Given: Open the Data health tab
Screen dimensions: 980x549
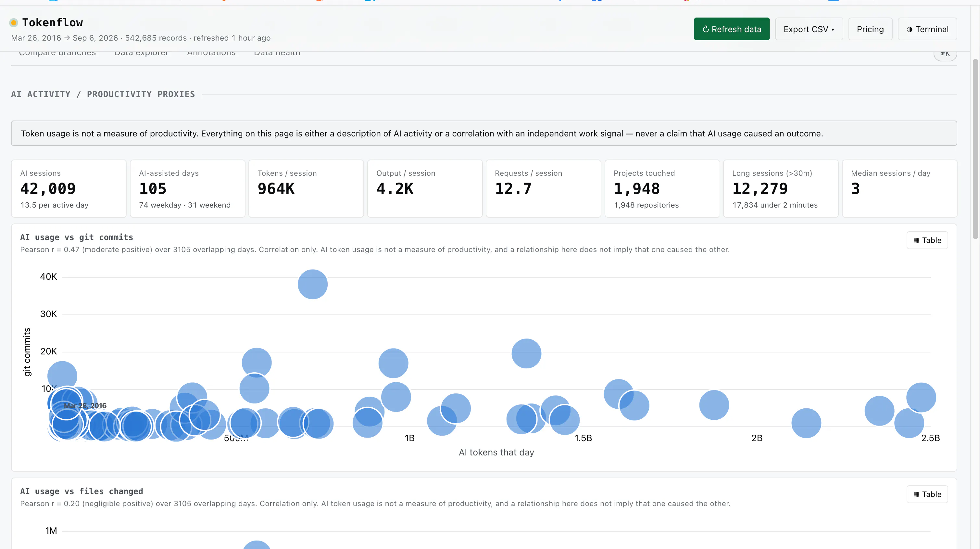Looking at the screenshot, I should 277,53.
